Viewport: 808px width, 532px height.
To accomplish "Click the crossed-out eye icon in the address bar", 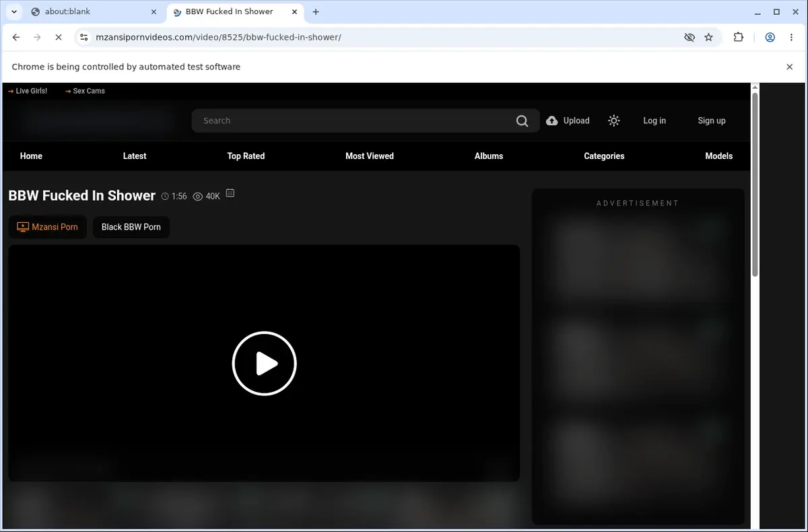I will pos(689,38).
